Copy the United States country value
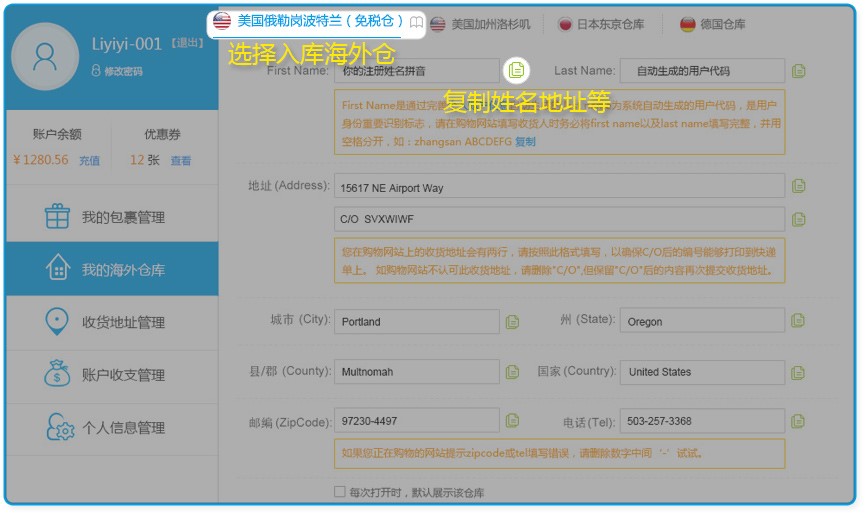866x513 pixels. 798,373
